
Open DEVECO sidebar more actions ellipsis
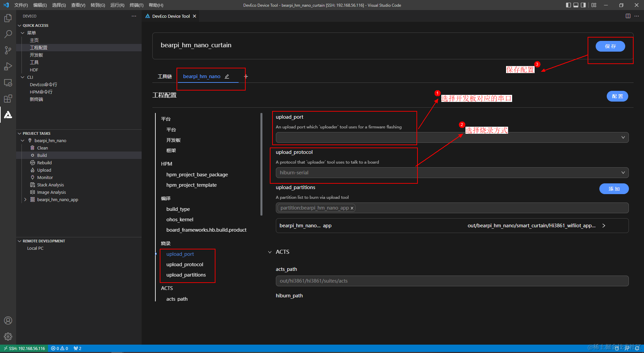pos(134,16)
